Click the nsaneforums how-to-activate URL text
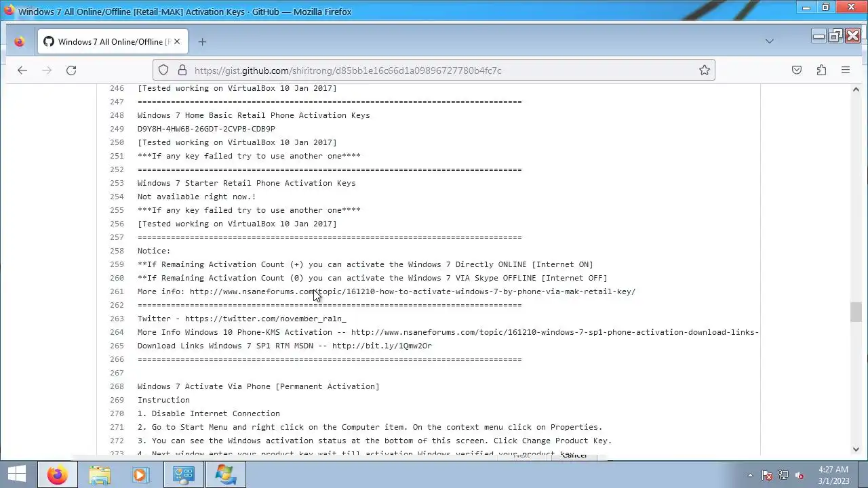The width and height of the screenshot is (868, 488). pyautogui.click(x=412, y=291)
